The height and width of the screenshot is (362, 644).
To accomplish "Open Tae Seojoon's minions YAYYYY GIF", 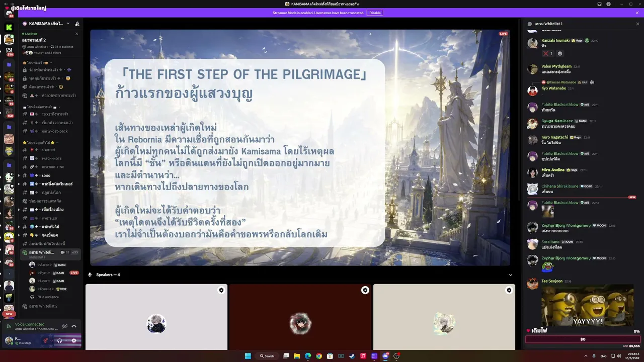I will (x=587, y=306).
